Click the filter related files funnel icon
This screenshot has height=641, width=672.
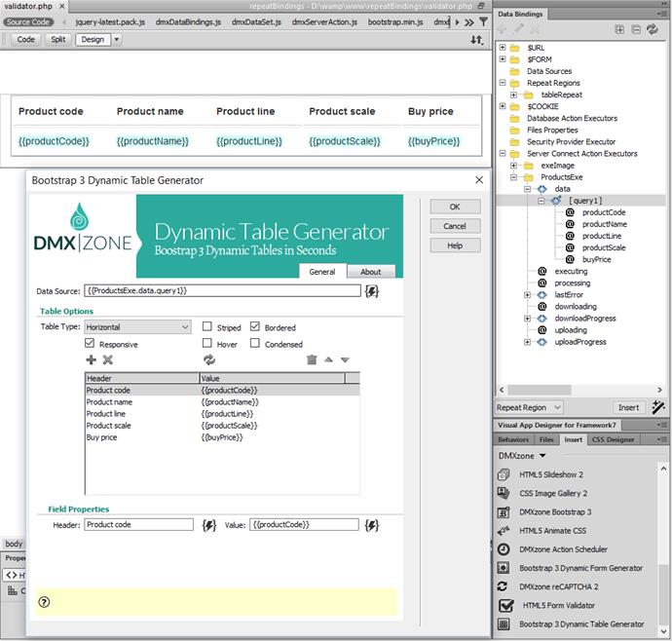click(x=483, y=21)
